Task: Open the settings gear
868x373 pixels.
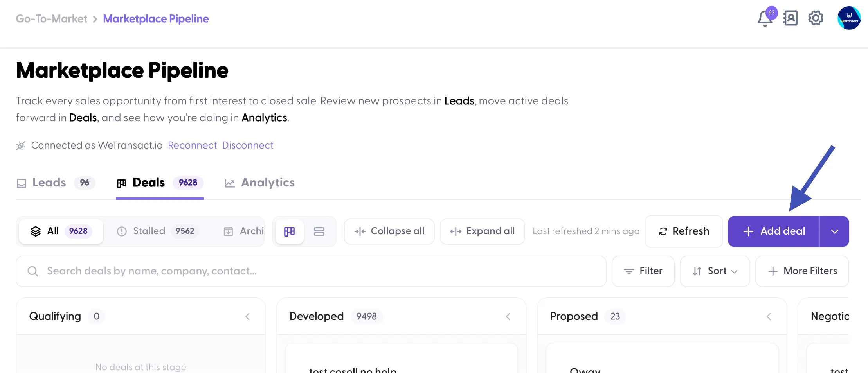Action: click(816, 18)
